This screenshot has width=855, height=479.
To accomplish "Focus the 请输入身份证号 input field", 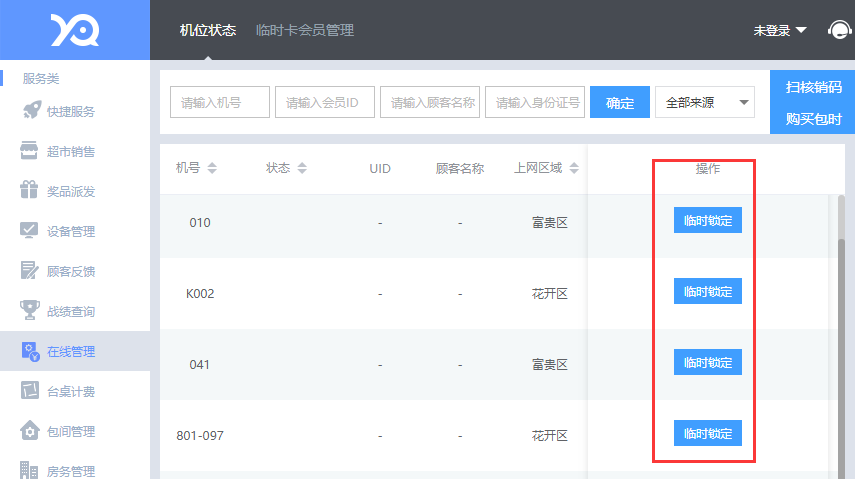I will [534, 102].
